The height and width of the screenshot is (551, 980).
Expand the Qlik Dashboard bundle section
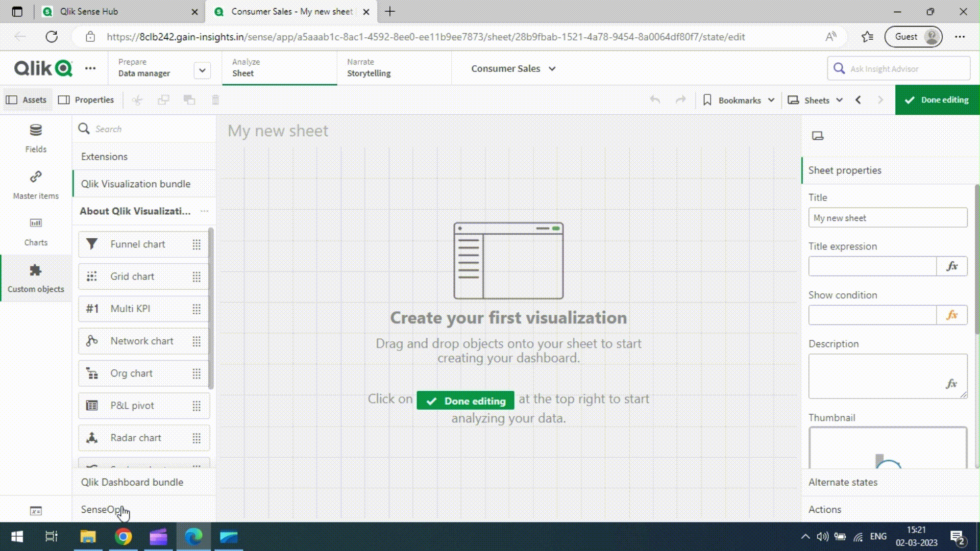144,482
